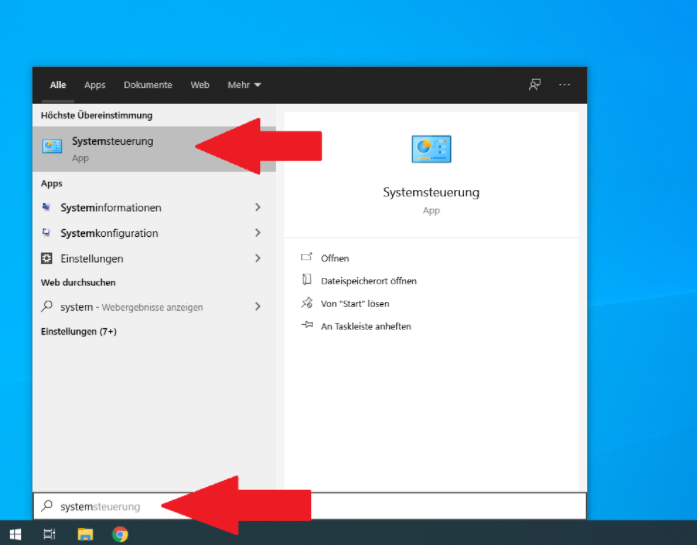This screenshot has width=697, height=545.
Task: Click the Systeminformationen app icon
Action: [47, 208]
